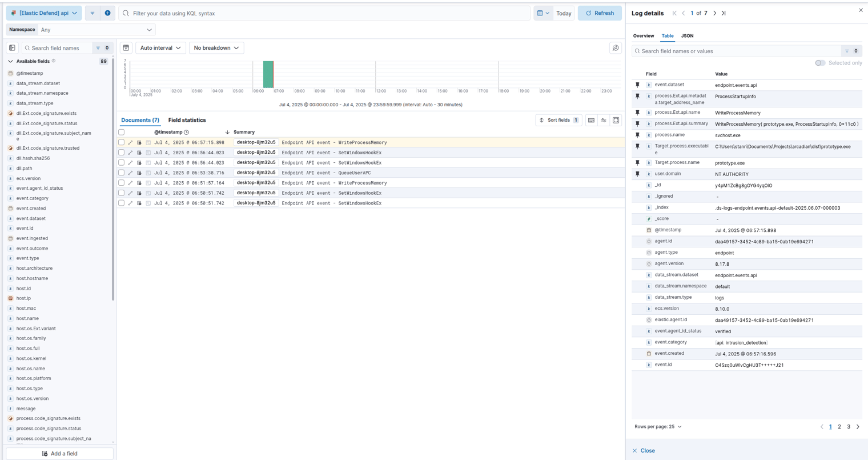Go to the last log document
Viewport: 868px width, 460px height.
tap(724, 13)
